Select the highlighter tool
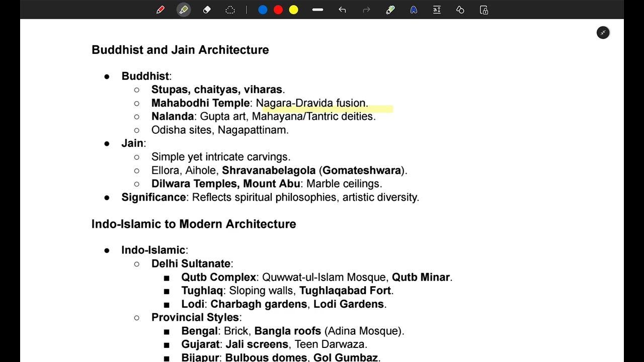This screenshot has height=362, width=644. [184, 10]
